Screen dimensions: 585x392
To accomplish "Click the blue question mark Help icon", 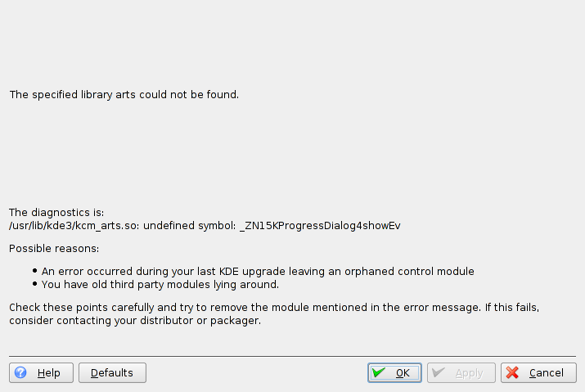I will (21, 372).
